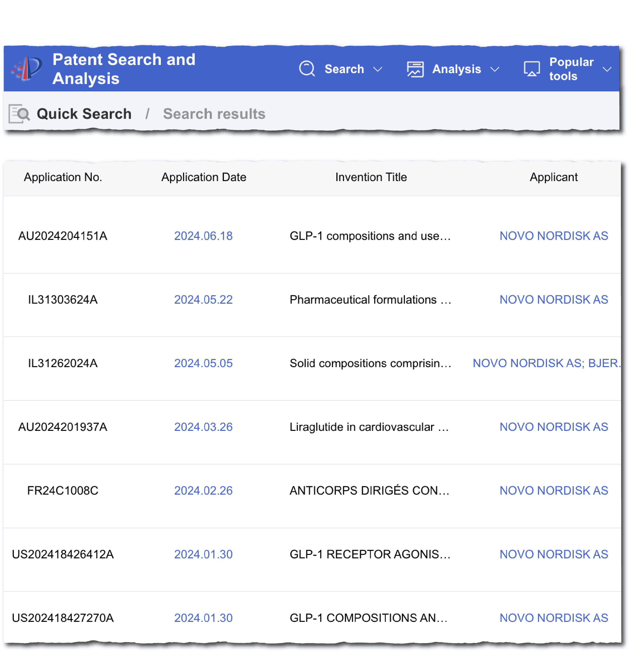Click the 2024.03.26 application date link
The width and height of the screenshot is (629, 672).
[203, 427]
